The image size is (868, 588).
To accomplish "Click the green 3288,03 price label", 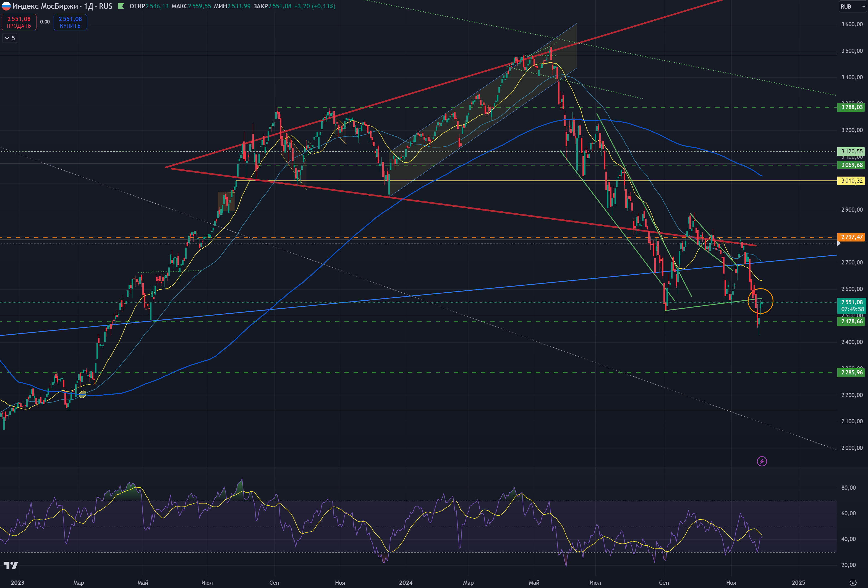I will pyautogui.click(x=852, y=107).
